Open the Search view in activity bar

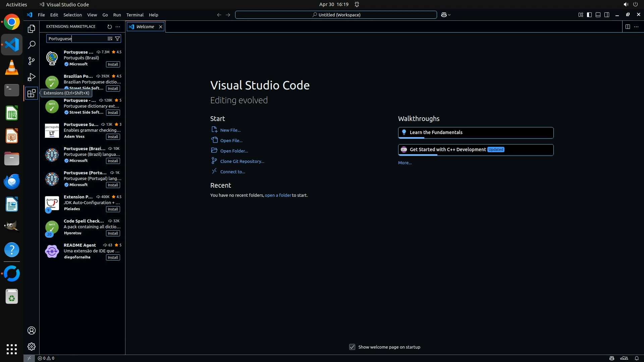pos(31,45)
